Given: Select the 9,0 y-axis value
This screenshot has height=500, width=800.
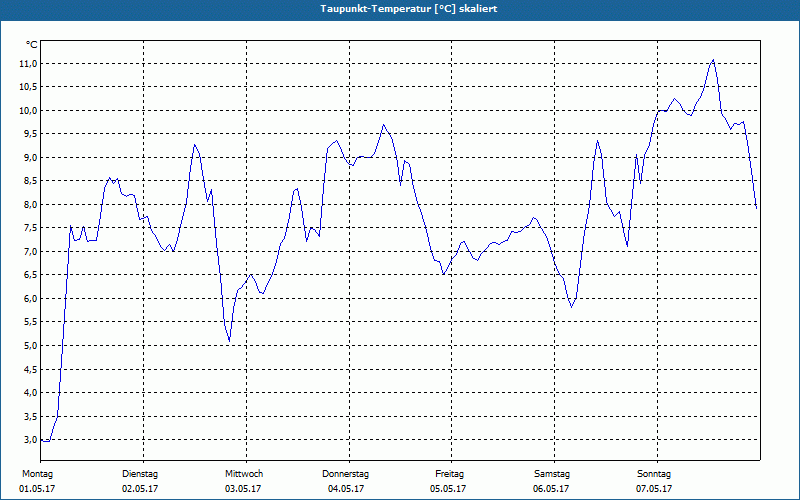Looking at the screenshot, I should [30, 158].
